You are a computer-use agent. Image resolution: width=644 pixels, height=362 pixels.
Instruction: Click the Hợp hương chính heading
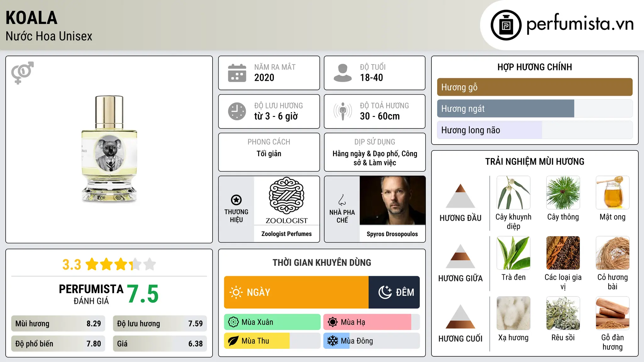pyautogui.click(x=535, y=67)
